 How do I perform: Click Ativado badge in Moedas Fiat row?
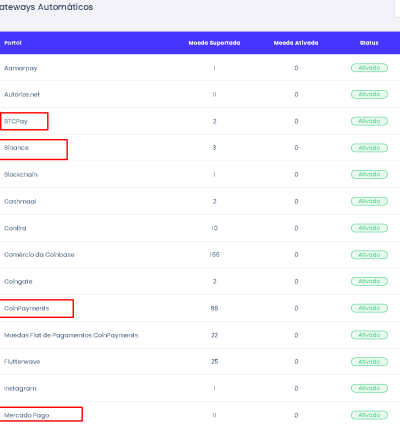[x=369, y=335]
